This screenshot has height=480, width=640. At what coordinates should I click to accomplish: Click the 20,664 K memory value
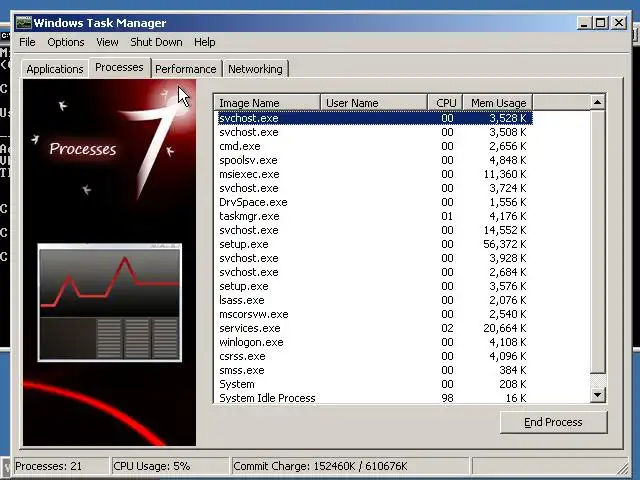(x=505, y=328)
